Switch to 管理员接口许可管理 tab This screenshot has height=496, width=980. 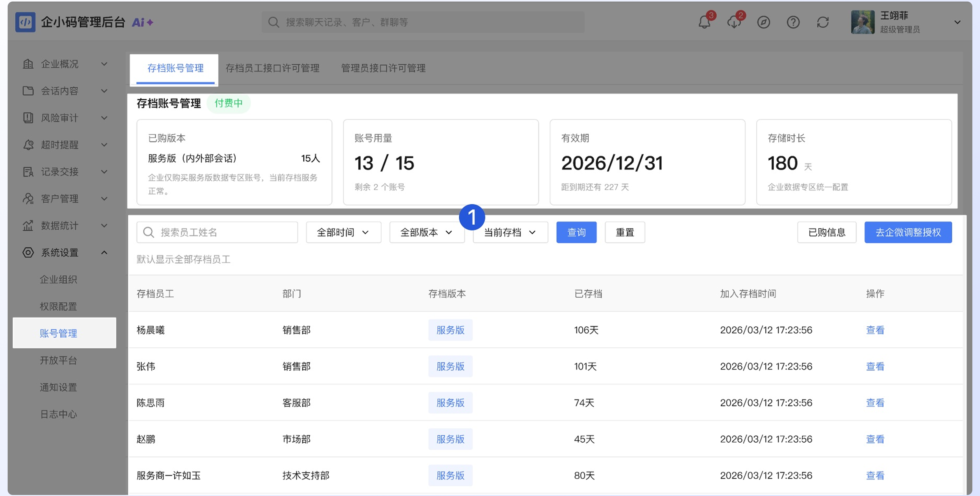[x=383, y=68]
